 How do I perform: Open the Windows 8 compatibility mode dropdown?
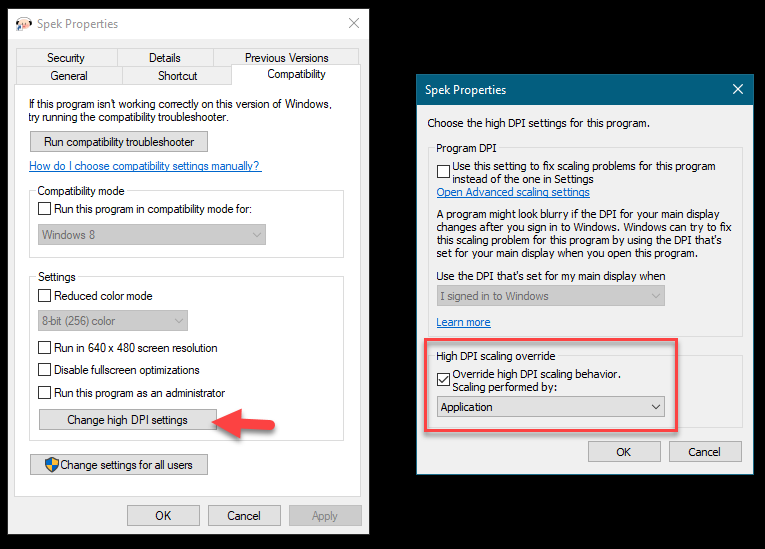pos(151,235)
